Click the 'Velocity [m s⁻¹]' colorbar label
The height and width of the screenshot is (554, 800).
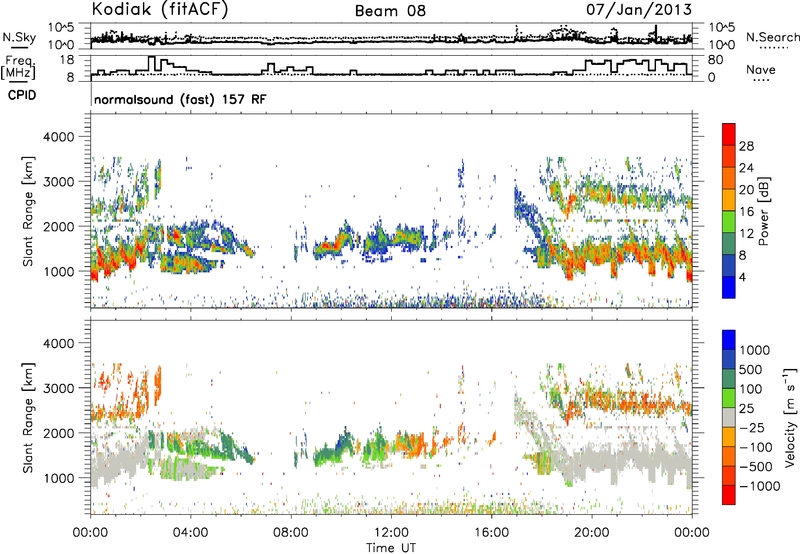click(x=790, y=417)
